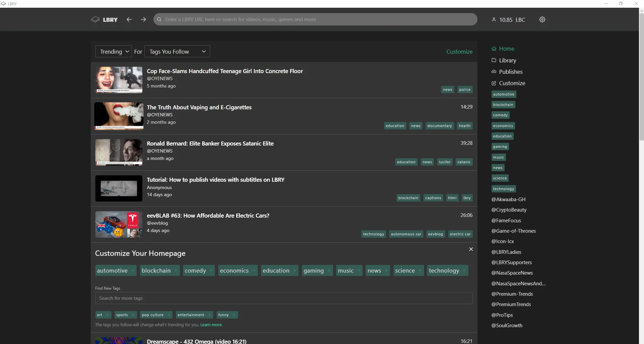Add the pop culture suggested tag
The height and width of the screenshot is (344, 644).
click(x=156, y=315)
